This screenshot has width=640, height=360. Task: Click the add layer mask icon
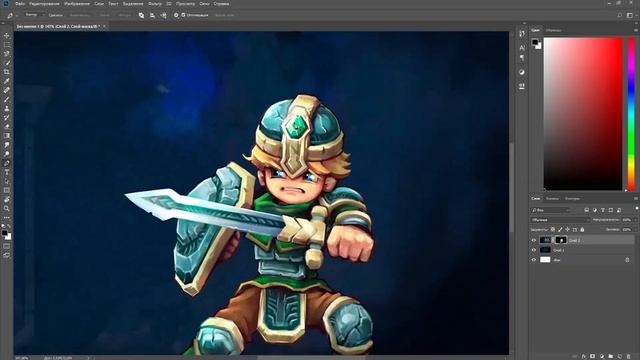[x=593, y=356]
